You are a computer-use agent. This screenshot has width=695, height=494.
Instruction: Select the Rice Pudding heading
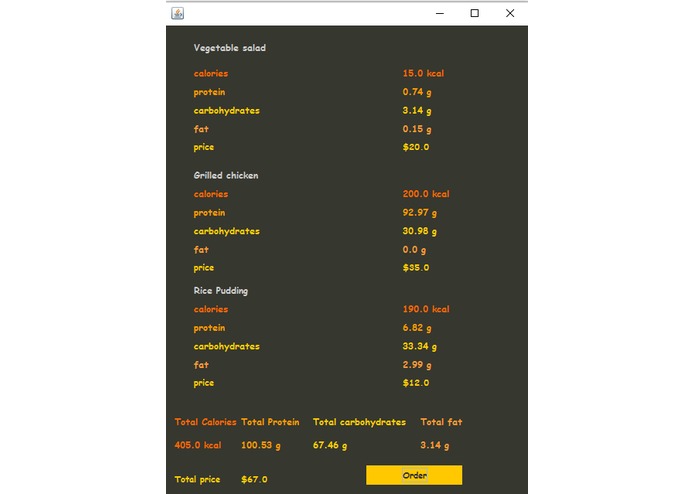pos(221,291)
